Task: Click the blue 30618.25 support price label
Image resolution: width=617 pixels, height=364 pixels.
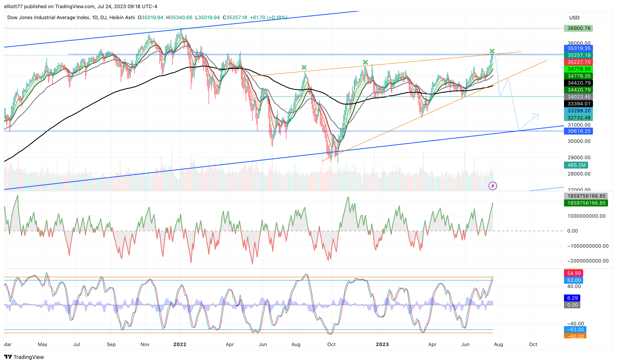Action: 578,131
